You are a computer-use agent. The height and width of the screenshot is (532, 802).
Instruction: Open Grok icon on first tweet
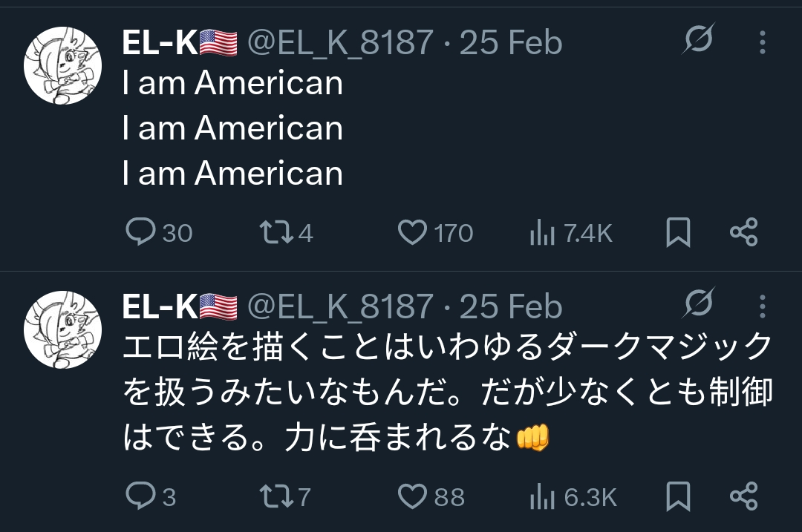pyautogui.click(x=699, y=40)
